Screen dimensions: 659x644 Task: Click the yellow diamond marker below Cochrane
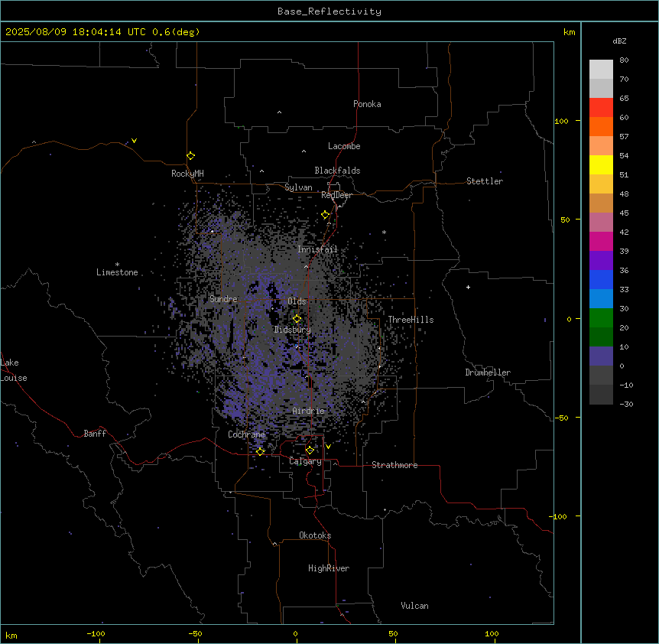click(x=260, y=451)
